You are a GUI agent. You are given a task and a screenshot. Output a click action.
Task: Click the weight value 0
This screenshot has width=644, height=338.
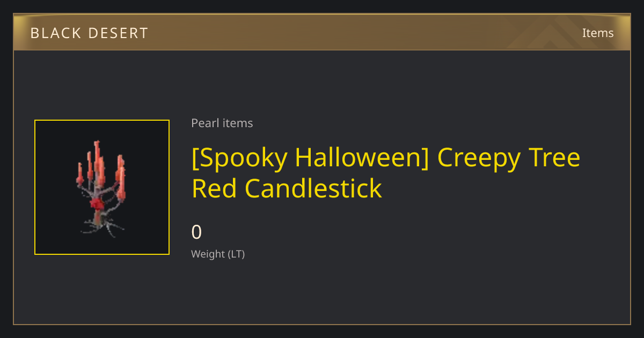196,232
